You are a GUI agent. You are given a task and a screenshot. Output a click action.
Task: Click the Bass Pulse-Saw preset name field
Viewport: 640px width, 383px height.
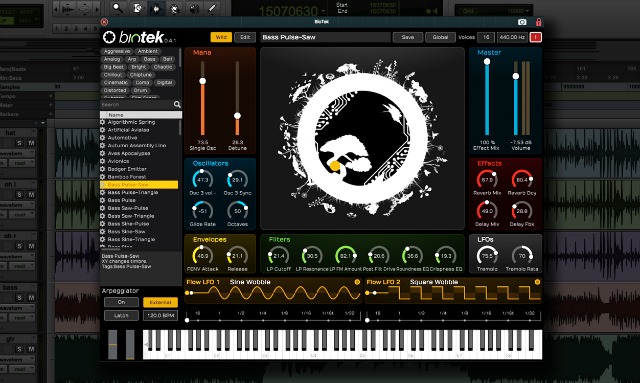pos(325,37)
